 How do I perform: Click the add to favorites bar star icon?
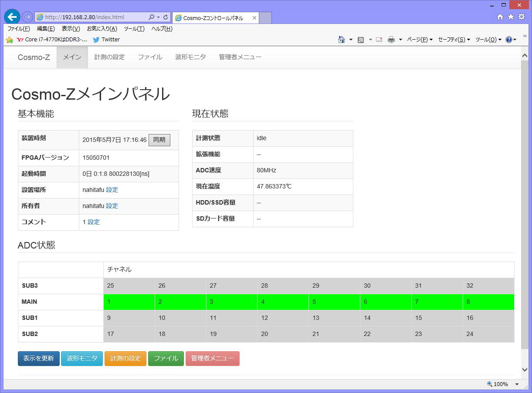[x=10, y=40]
